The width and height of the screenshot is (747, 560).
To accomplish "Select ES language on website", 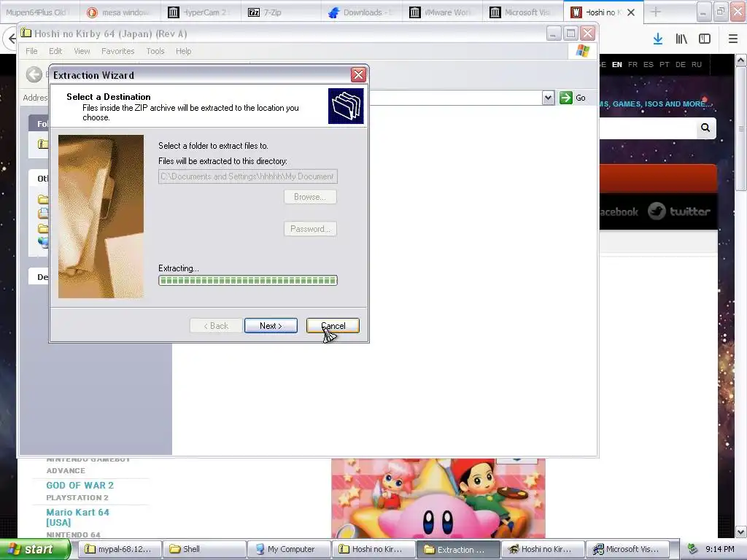I will (x=649, y=64).
